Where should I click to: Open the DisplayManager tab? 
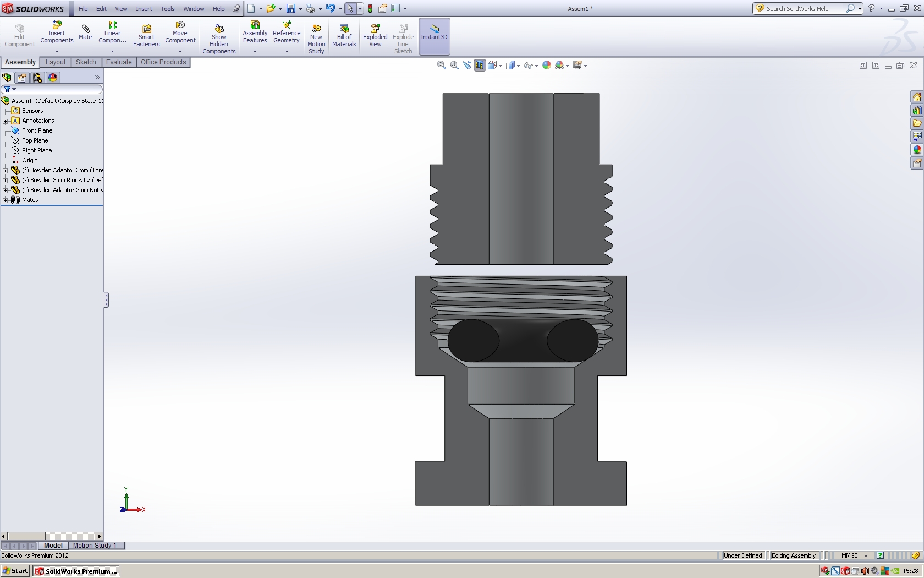[53, 78]
